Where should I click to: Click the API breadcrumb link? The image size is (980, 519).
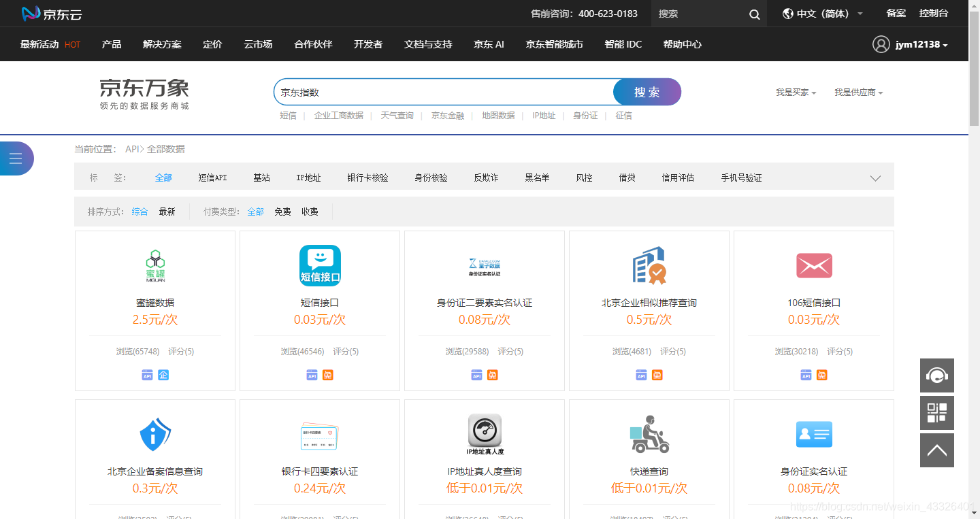click(132, 149)
